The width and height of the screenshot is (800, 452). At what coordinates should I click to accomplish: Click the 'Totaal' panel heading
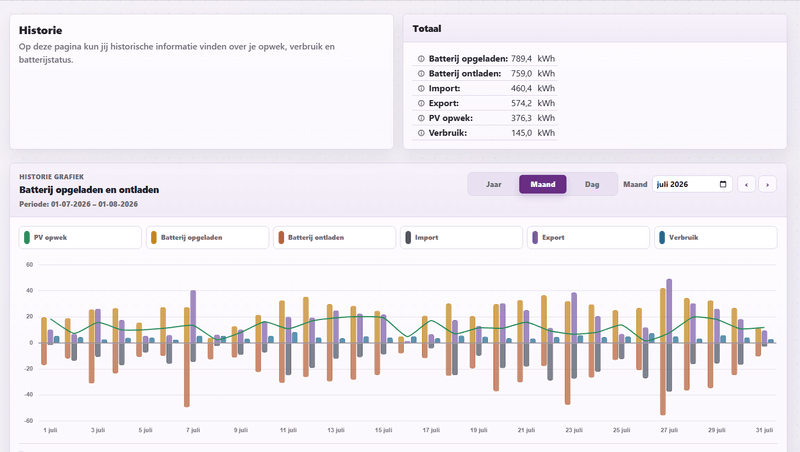tap(427, 29)
